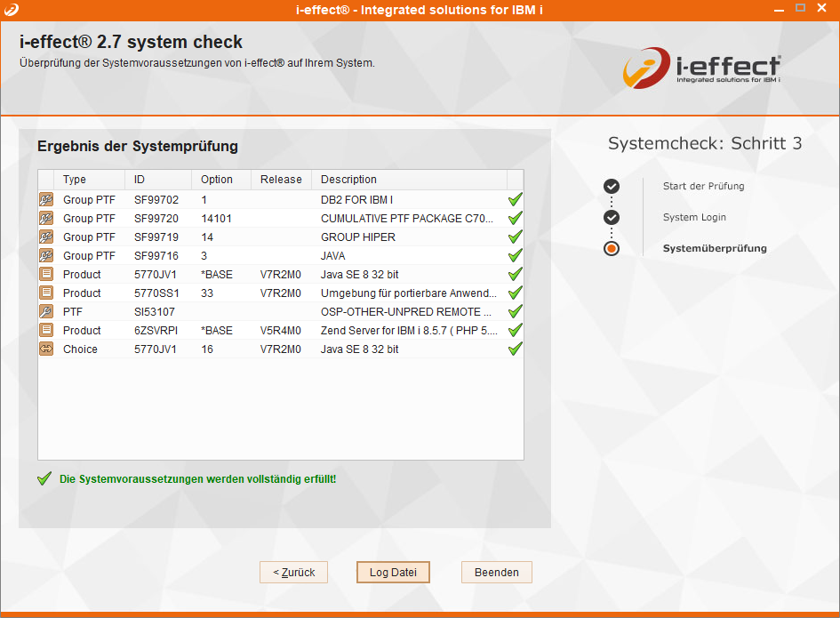Click green checkmark of CUMULATIVE PTF PACKAGE row
This screenshot has width=840, height=618.
[x=515, y=219]
